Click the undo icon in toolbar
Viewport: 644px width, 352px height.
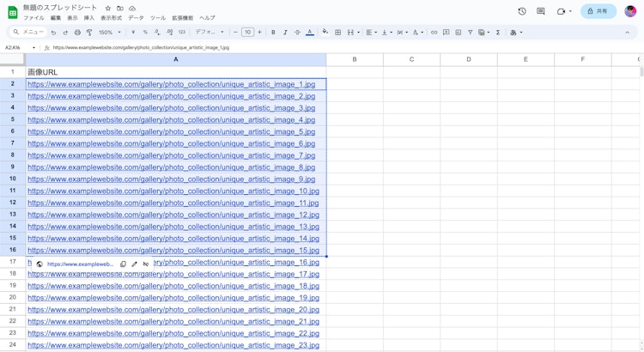coord(53,33)
